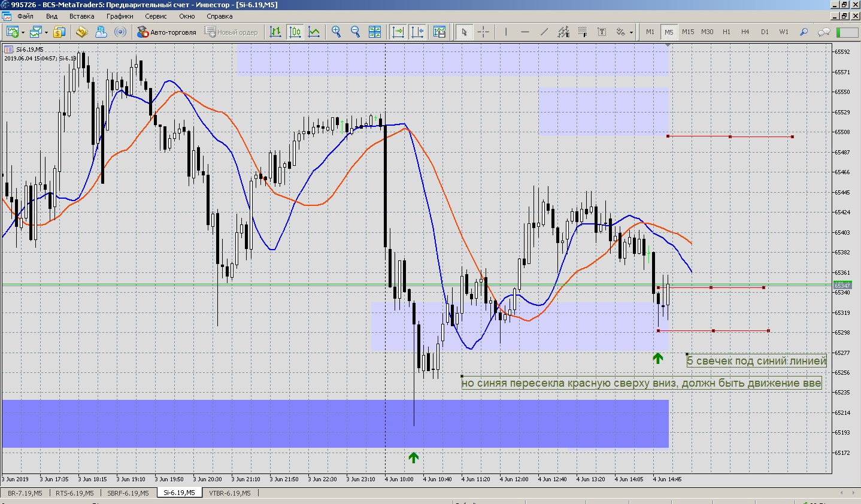
Task: Open the chat speech-bubbles icon
Action: [x=824, y=32]
